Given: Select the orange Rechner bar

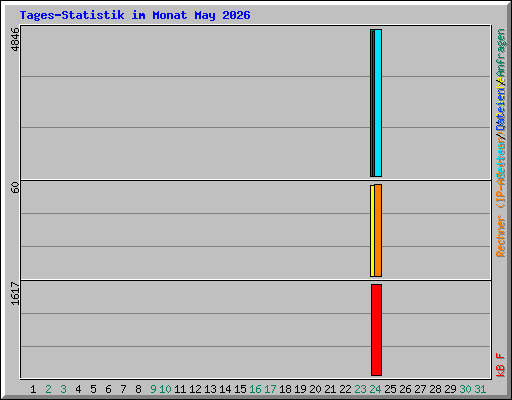Looking at the screenshot, I should [x=378, y=230].
